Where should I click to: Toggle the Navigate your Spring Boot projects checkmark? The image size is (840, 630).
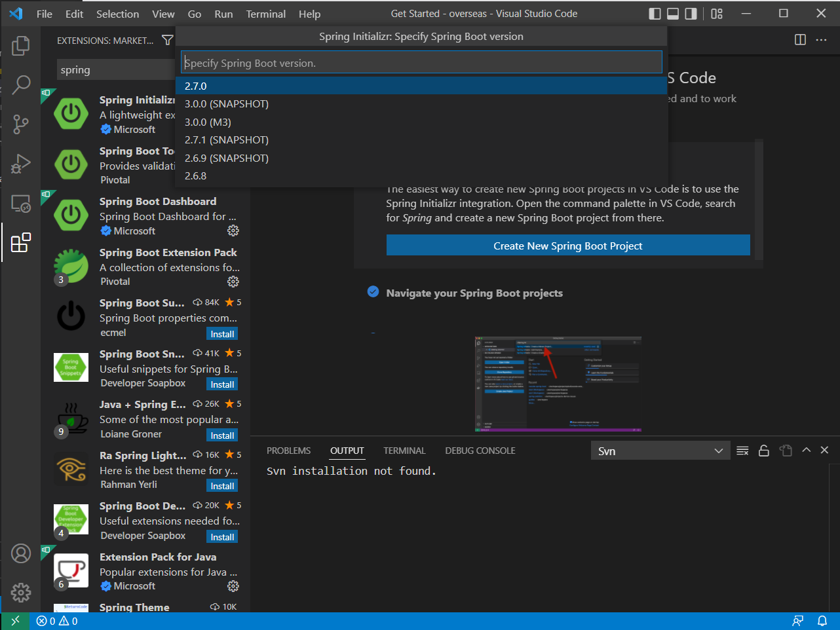point(373,292)
